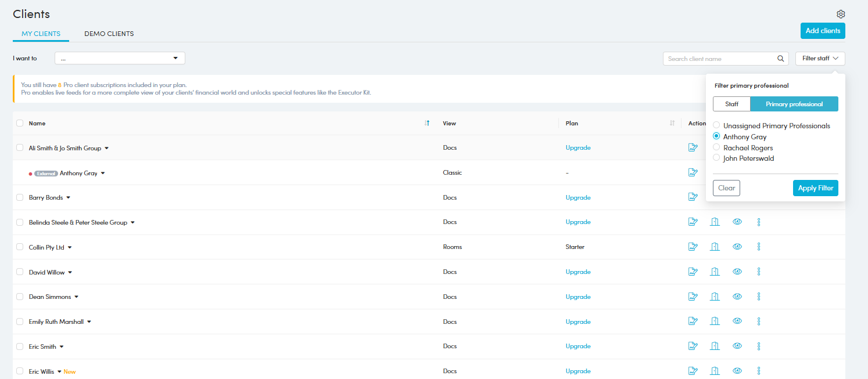Viewport: 868px width, 379px height.
Task: Click the door icon for Emily Ruth Marshall
Action: pyautogui.click(x=715, y=321)
